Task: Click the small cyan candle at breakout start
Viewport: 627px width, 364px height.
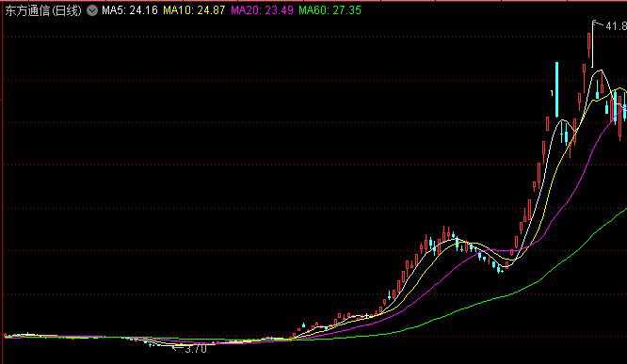Action: (x=303, y=324)
